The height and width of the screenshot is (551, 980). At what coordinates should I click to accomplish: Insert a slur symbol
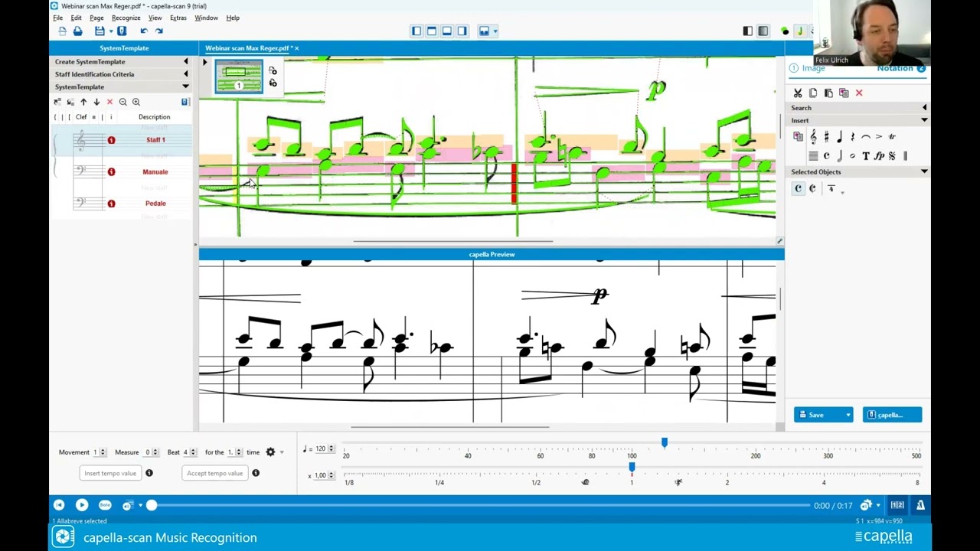(x=866, y=137)
